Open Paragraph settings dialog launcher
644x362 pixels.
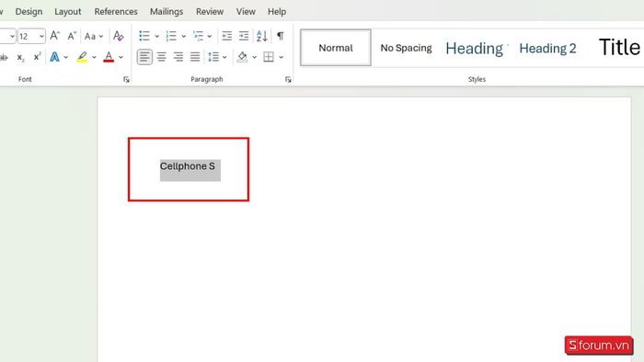pyautogui.click(x=288, y=80)
